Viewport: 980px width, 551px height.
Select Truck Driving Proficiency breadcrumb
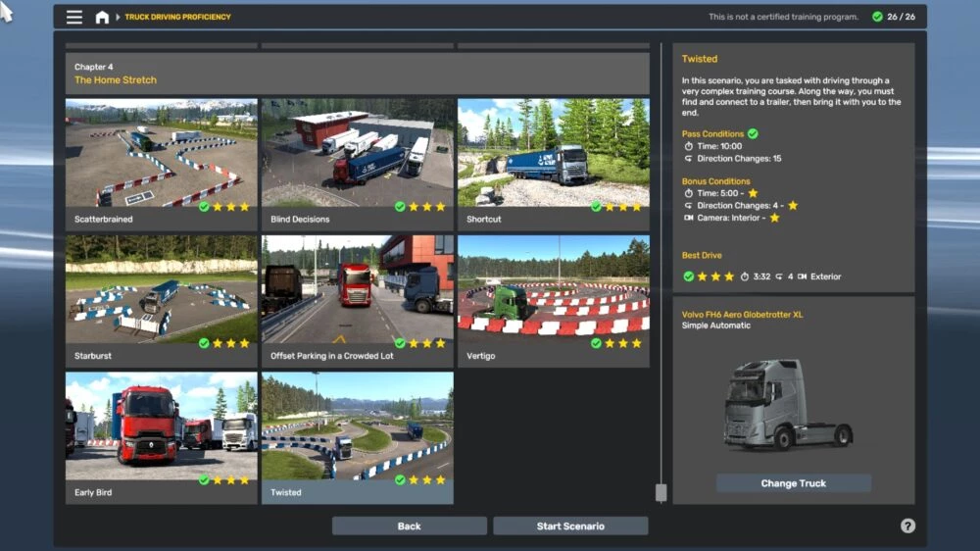(177, 17)
